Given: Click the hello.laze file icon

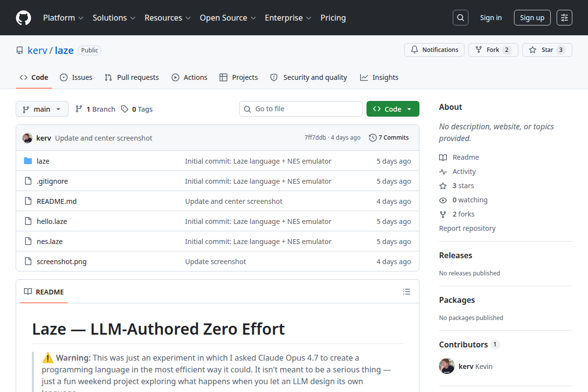Looking at the screenshot, I should pyautogui.click(x=28, y=221).
